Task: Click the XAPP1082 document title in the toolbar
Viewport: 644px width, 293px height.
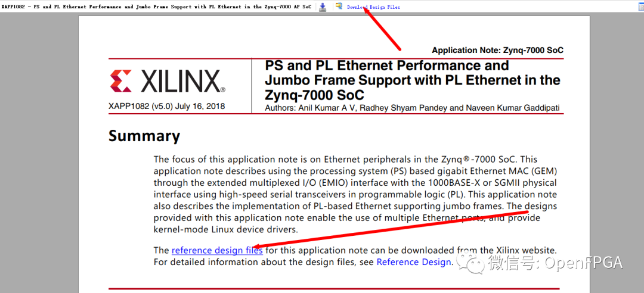Action: click(156, 7)
